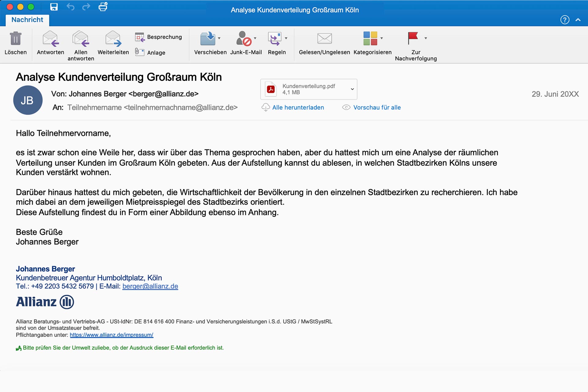588x392 pixels.
Task: Expand the Kategorisieren dropdown arrow
Action: tap(382, 38)
